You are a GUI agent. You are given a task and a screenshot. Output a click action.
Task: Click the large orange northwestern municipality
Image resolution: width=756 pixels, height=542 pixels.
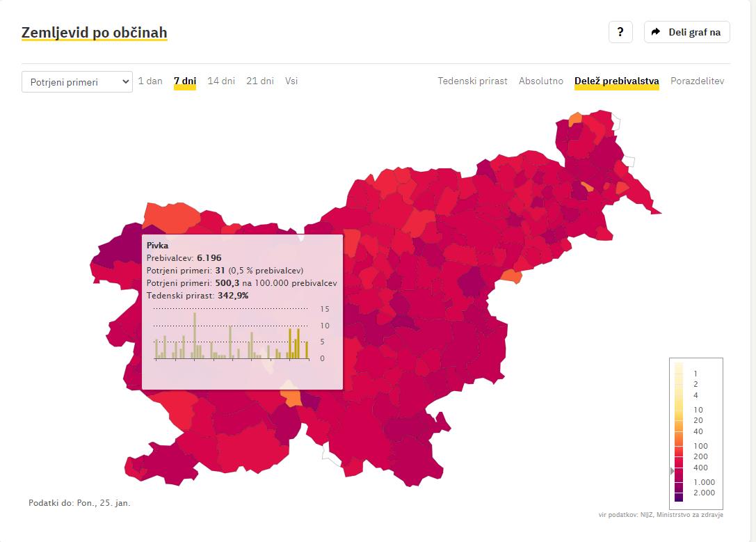point(170,217)
